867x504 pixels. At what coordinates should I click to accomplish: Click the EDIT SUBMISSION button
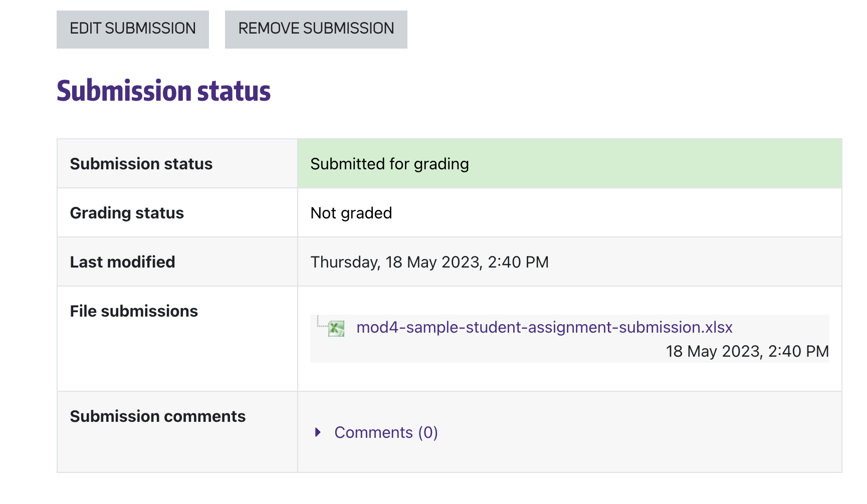[x=133, y=29]
